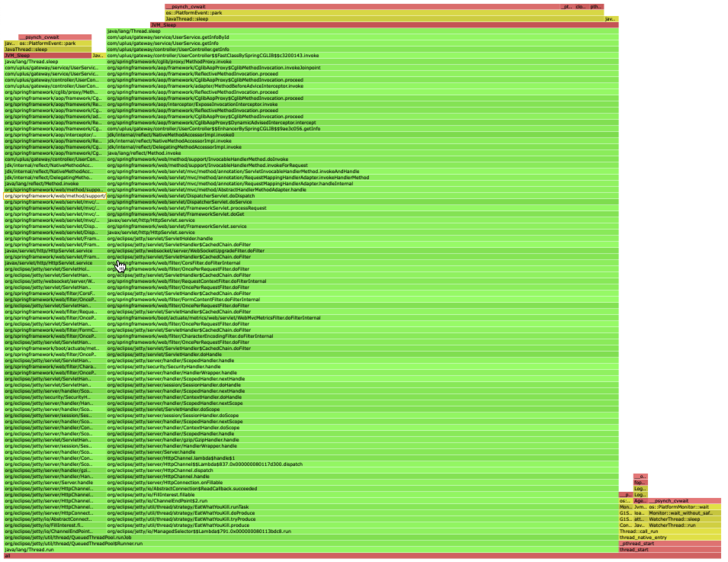The width and height of the screenshot is (728, 562).
Task: Select the UserController$$FastClassBySpringCGLIB$$c3200143.invoke frame
Action: point(362,55)
